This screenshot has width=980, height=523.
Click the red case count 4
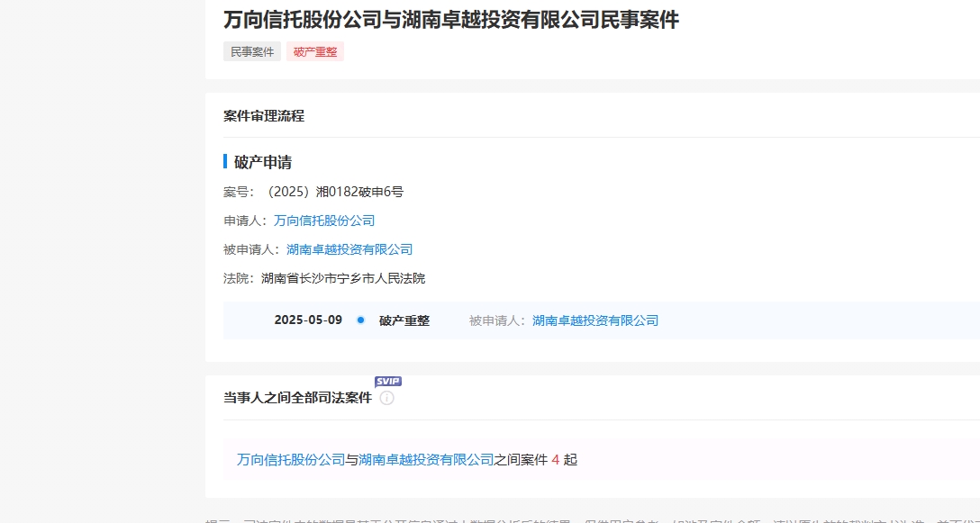coord(555,460)
